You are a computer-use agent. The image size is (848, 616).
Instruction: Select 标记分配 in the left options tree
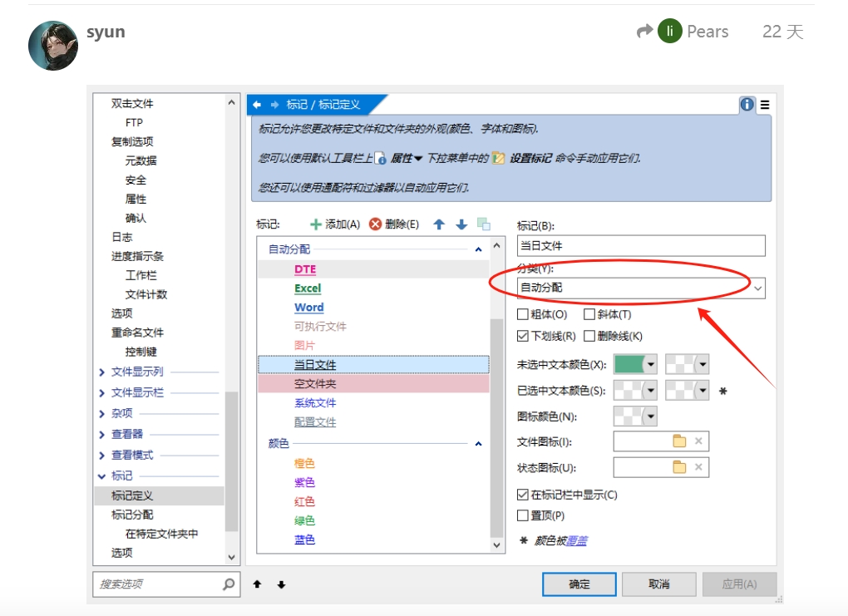click(133, 515)
